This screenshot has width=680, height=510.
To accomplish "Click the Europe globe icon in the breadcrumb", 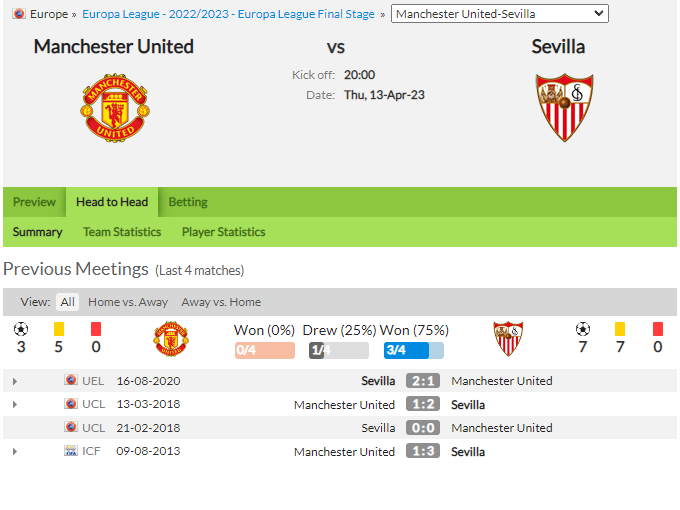I will click(x=19, y=14).
